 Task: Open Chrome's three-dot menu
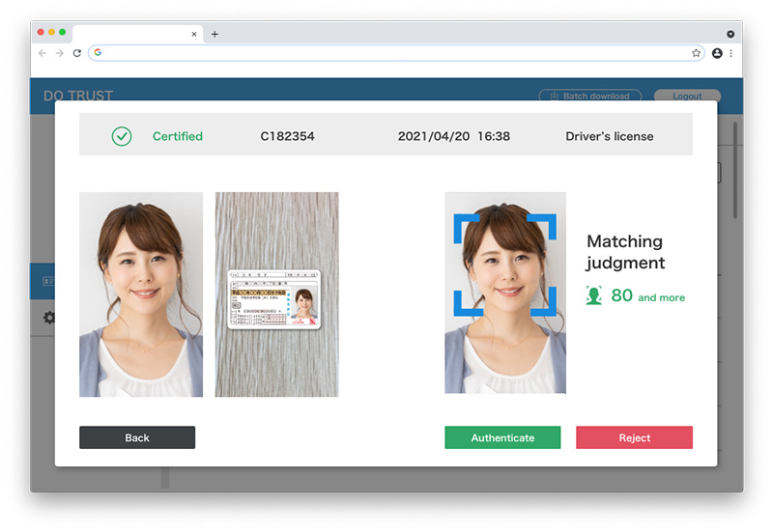coord(730,53)
